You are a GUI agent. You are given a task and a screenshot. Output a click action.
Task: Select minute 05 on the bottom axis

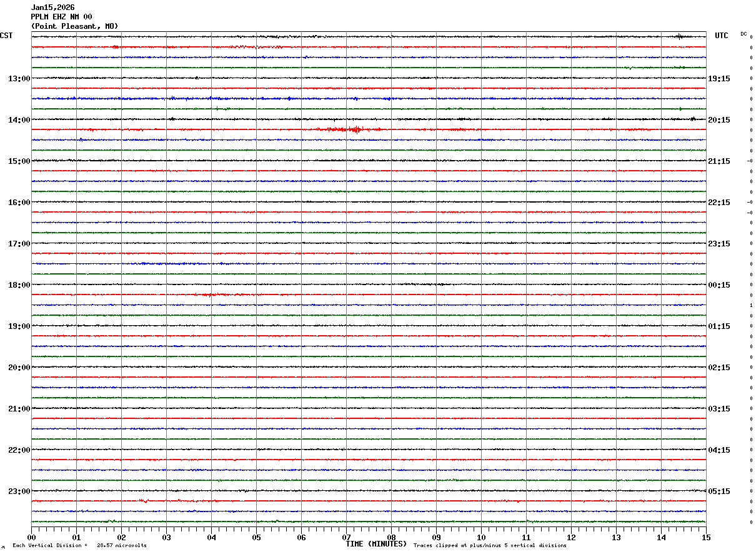(x=256, y=537)
